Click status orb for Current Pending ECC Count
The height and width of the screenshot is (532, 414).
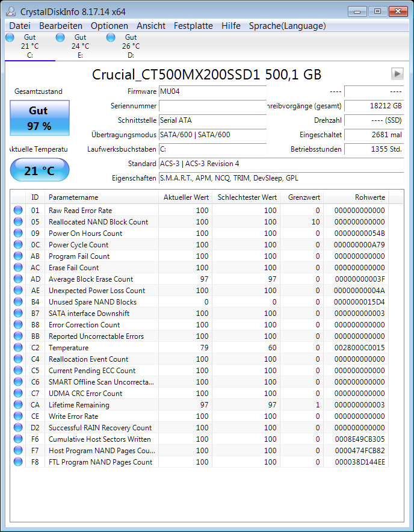pos(18,371)
